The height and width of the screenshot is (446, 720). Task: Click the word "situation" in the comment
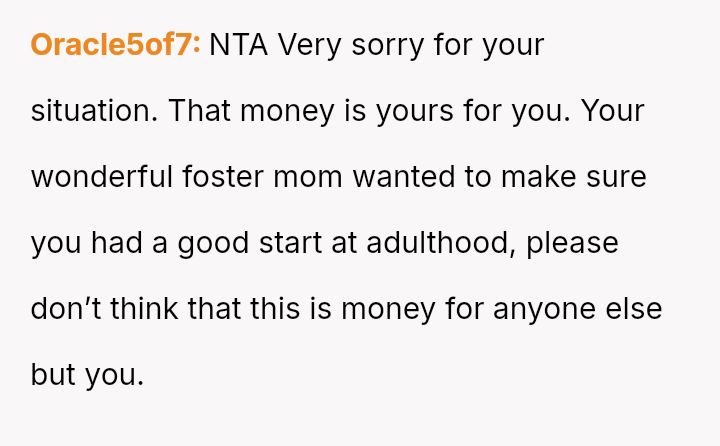(93, 111)
